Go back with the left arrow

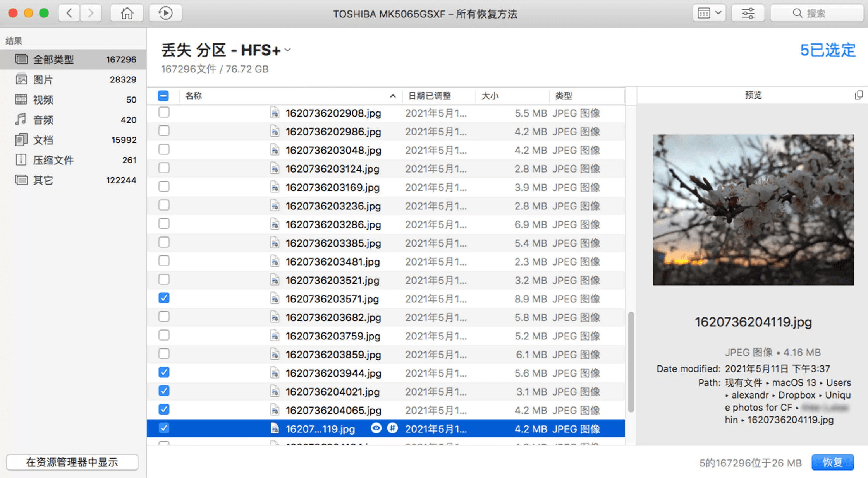point(69,14)
